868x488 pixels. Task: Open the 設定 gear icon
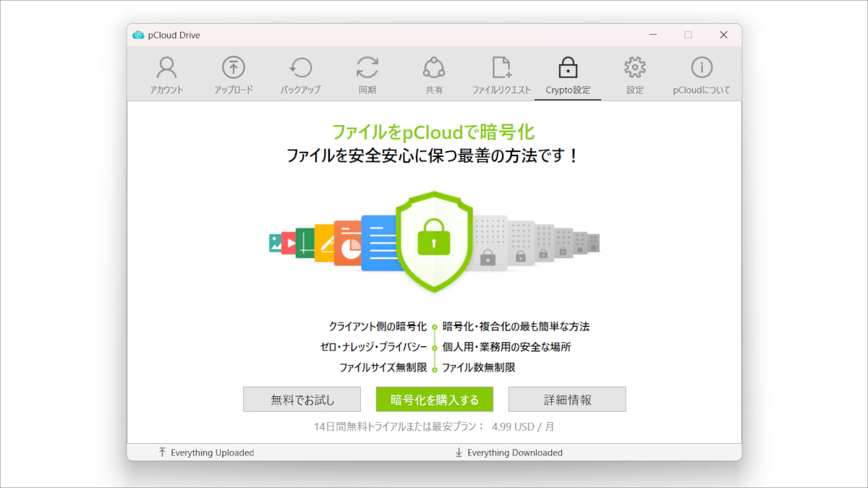point(635,68)
